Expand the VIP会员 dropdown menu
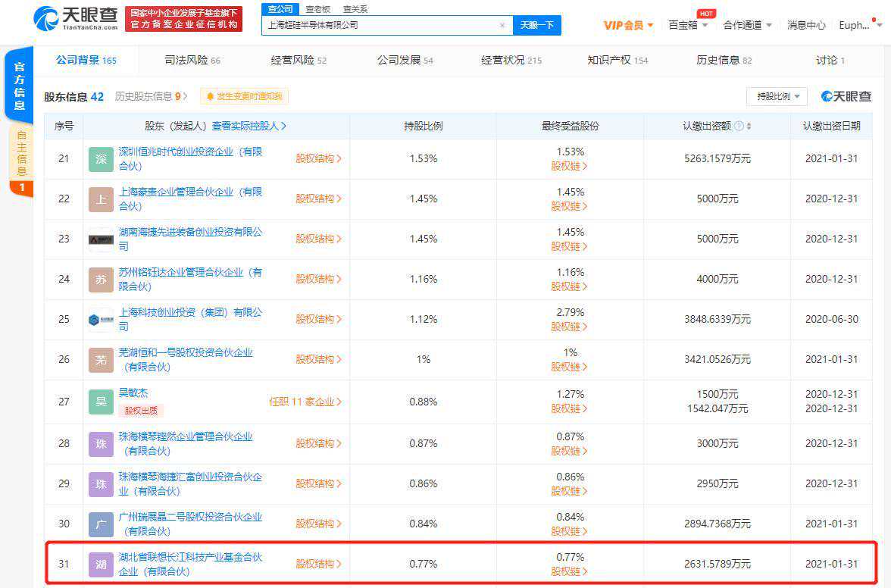Screen dimensions: 891x588 (x=628, y=25)
